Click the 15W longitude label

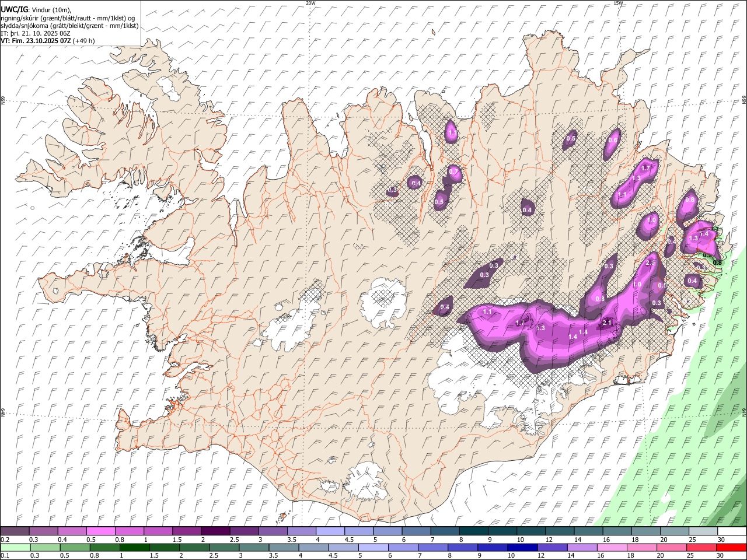pyautogui.click(x=618, y=3)
